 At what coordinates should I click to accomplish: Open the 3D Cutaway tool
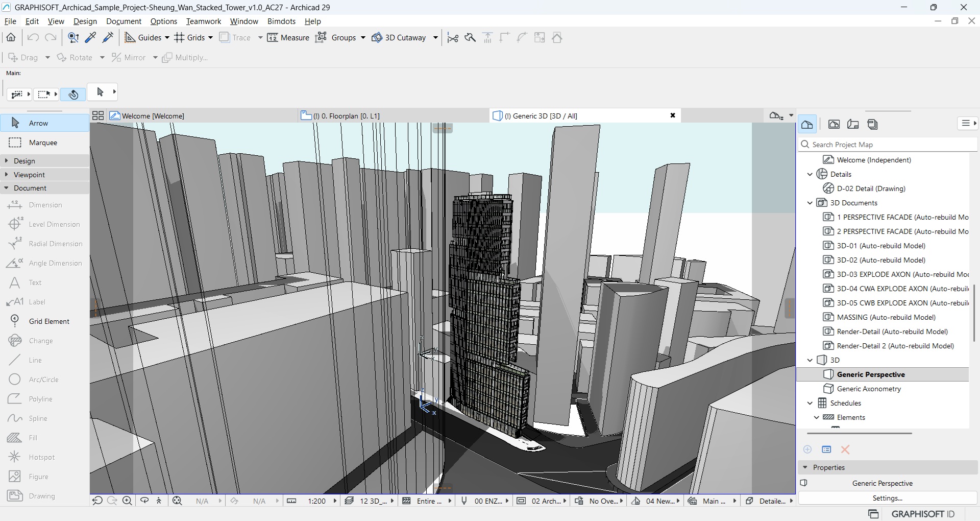(400, 37)
